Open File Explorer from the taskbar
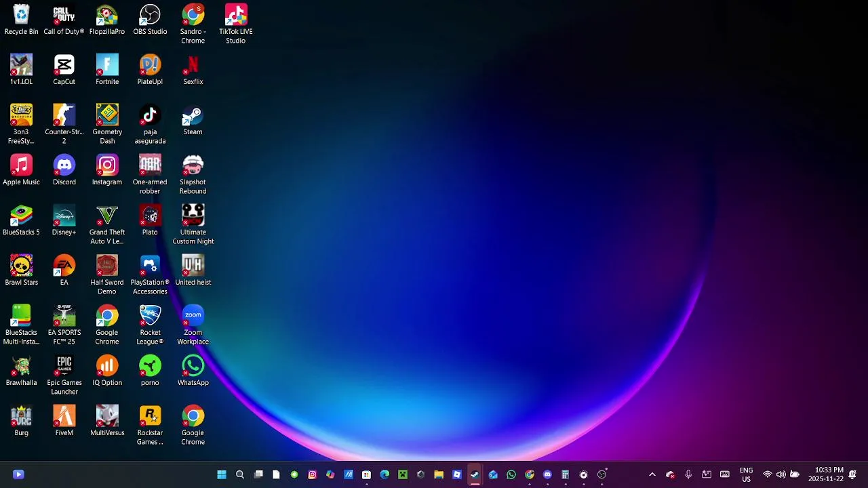 (x=439, y=474)
